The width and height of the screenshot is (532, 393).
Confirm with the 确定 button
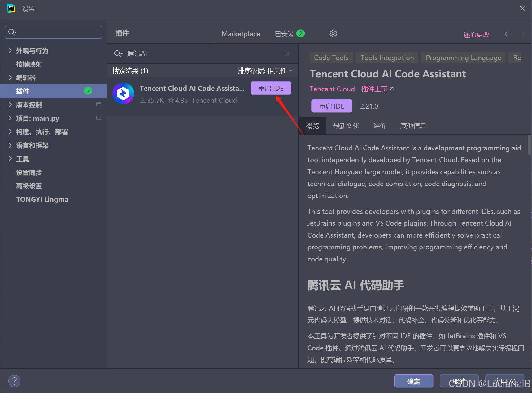414,381
